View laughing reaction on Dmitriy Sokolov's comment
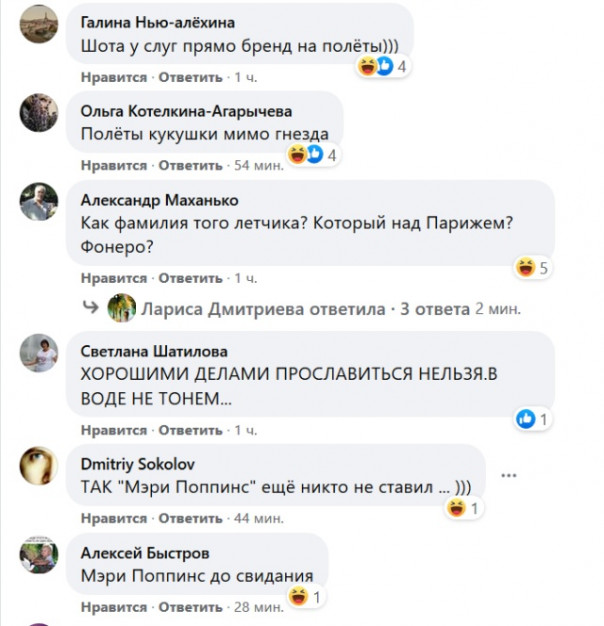Image resolution: width=604 pixels, height=626 pixels. pyautogui.click(x=463, y=508)
